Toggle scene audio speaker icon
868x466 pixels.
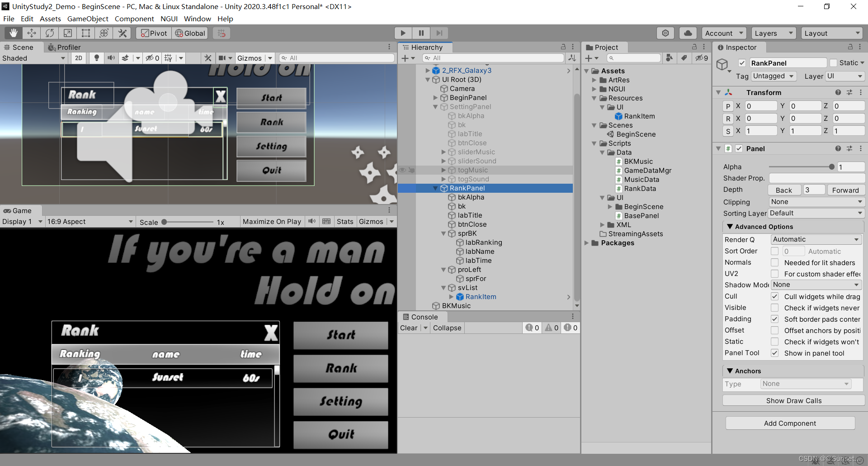coord(111,58)
